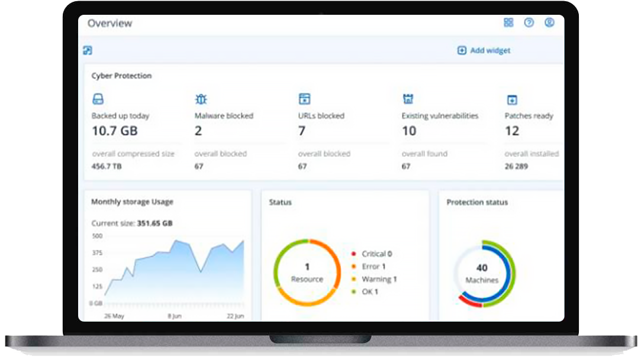Screen dimensions: 644x363
Task: Click the 10.7 GB backed up value
Action: tap(114, 131)
